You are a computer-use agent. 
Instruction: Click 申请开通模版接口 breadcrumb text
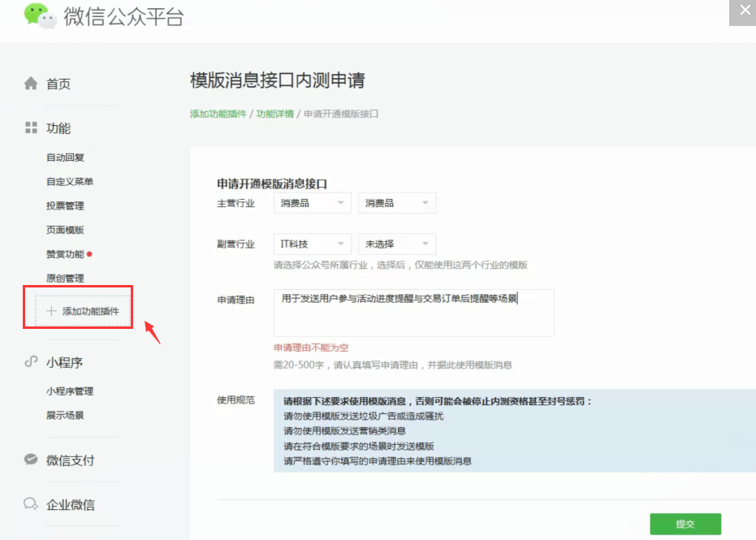pos(341,114)
